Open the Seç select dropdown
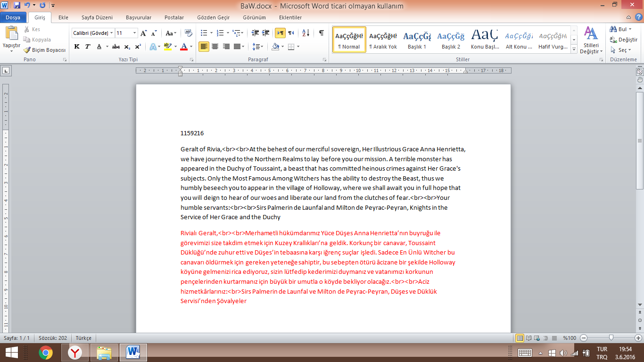The height and width of the screenshot is (362, 644). coord(620,50)
